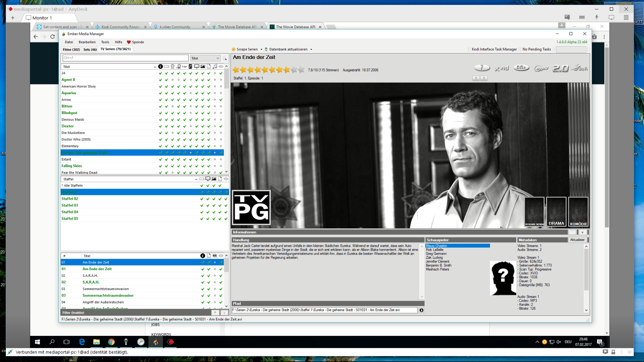The image size is (644, 362).
Task: Open the Titel search-field dropdown
Action: click(x=218, y=58)
